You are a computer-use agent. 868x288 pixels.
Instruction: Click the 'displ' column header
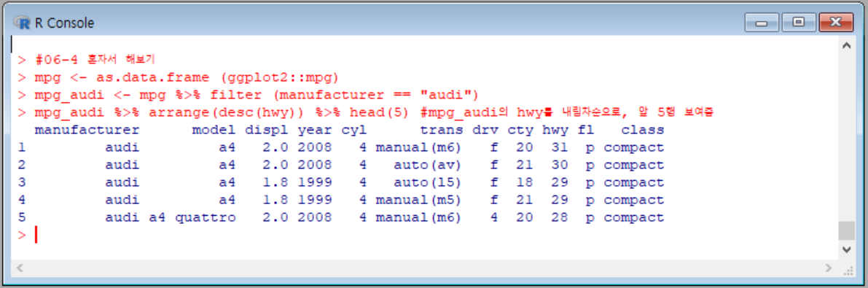(267, 131)
